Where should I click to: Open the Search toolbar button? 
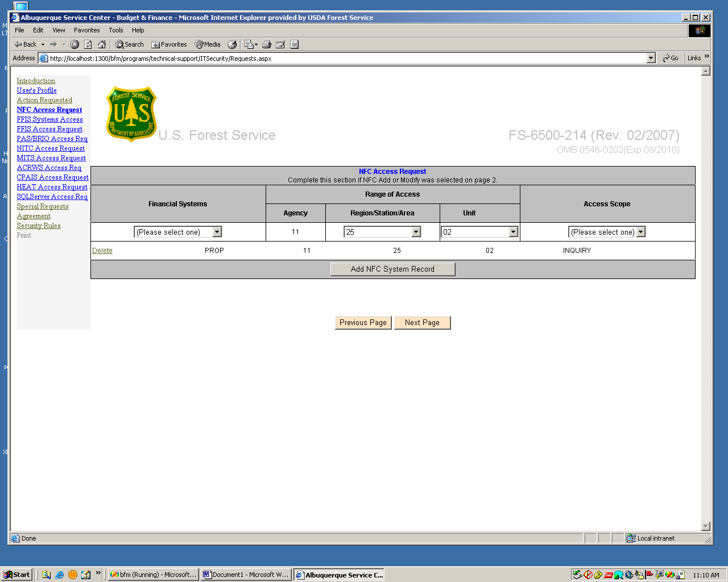[x=129, y=44]
